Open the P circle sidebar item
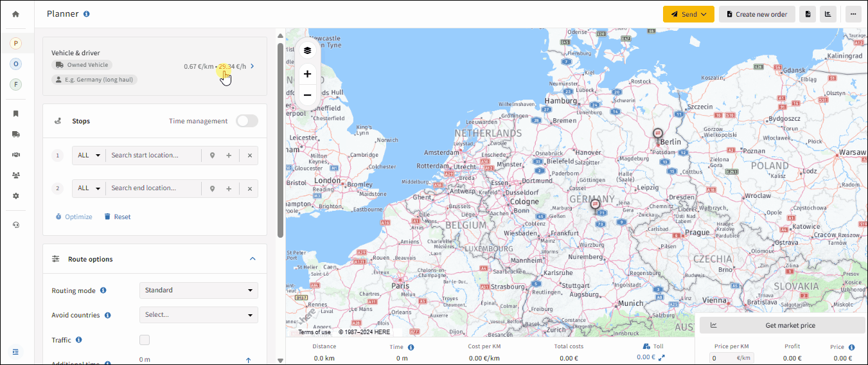Image resolution: width=868 pixels, height=365 pixels. tap(16, 44)
